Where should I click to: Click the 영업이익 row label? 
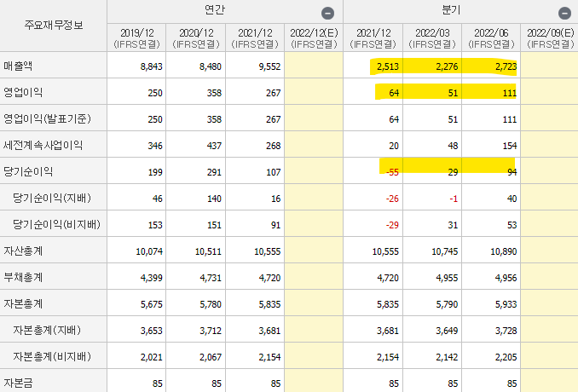[x=23, y=92]
